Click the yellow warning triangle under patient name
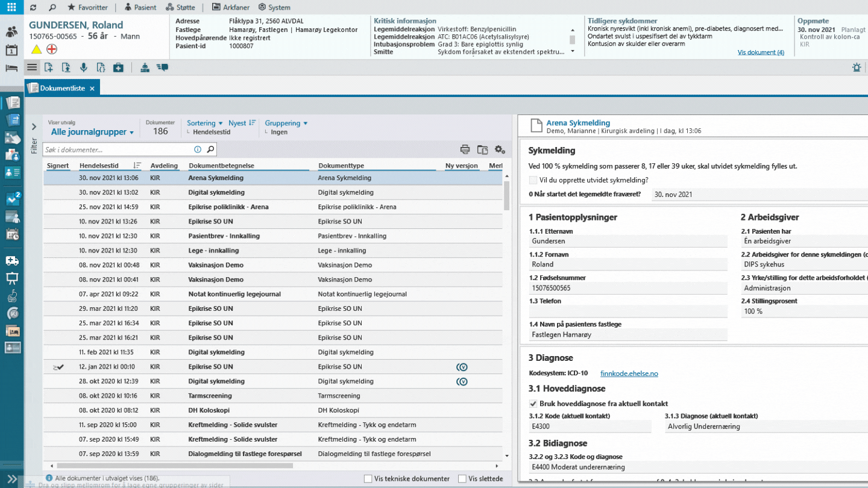 click(x=36, y=49)
